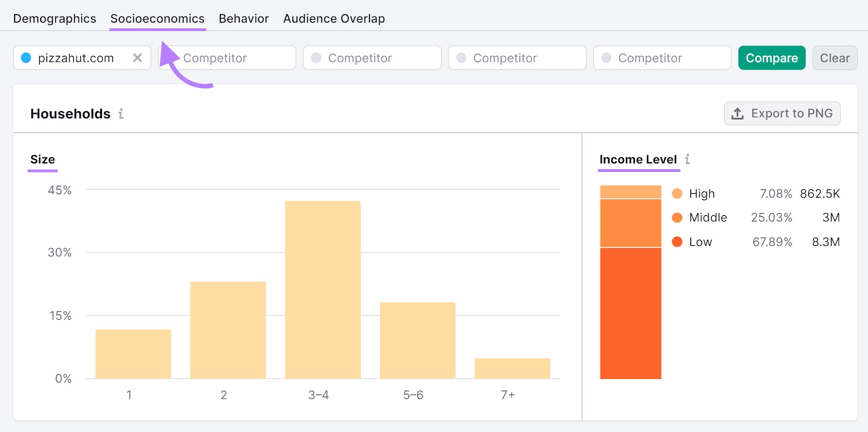Click the Income Level info icon

[687, 160]
